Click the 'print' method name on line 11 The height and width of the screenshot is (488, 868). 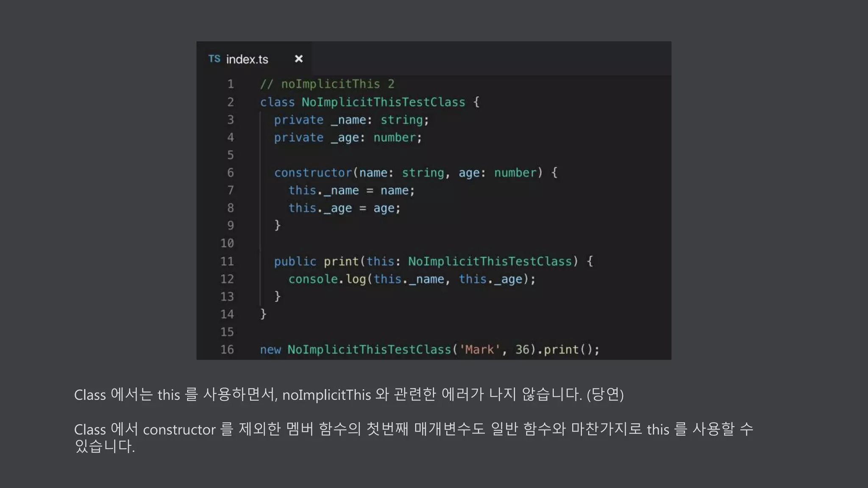click(341, 261)
